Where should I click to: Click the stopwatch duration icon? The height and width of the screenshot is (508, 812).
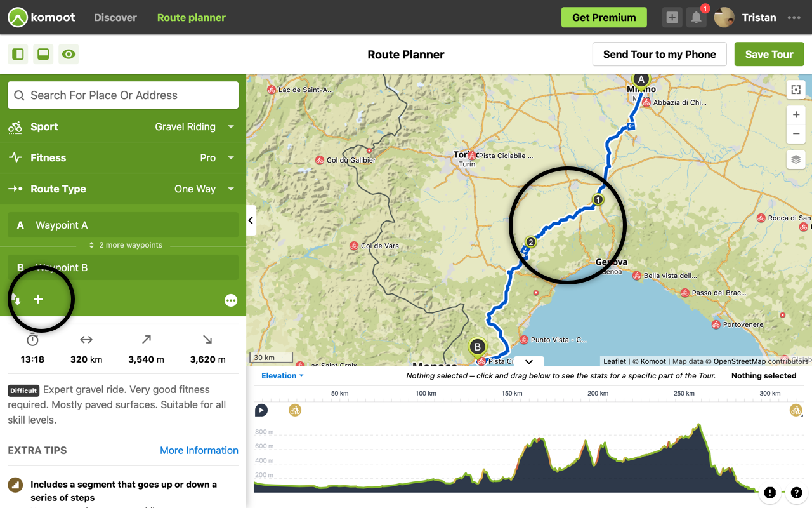pos(32,340)
